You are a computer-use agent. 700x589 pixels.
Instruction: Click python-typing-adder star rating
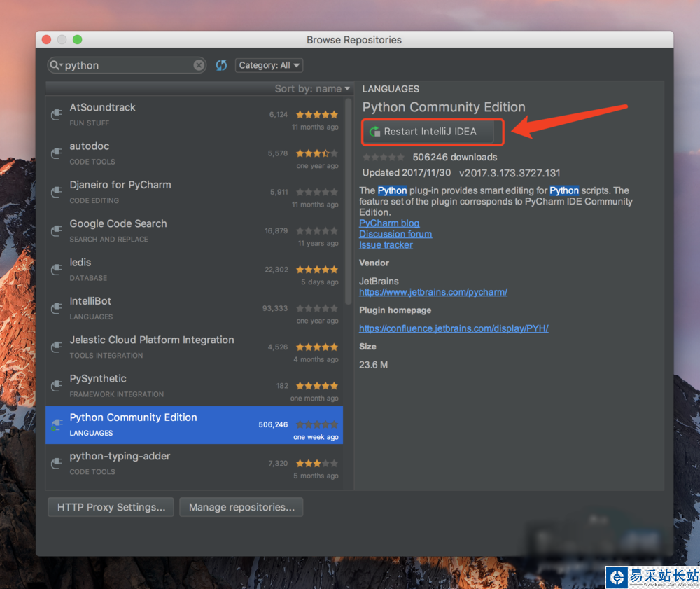tap(317, 464)
